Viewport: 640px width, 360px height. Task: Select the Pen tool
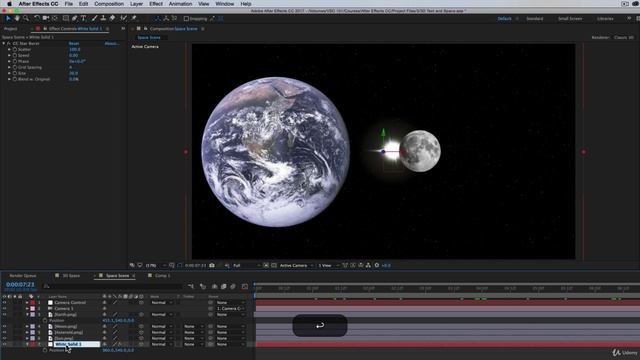point(75,18)
